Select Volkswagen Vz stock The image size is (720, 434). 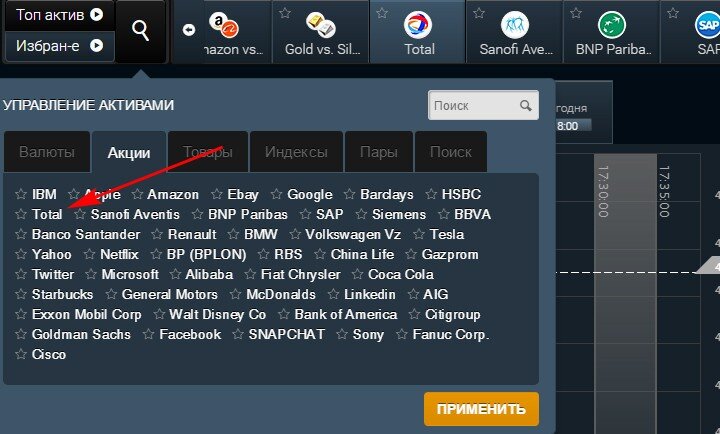coord(353,235)
